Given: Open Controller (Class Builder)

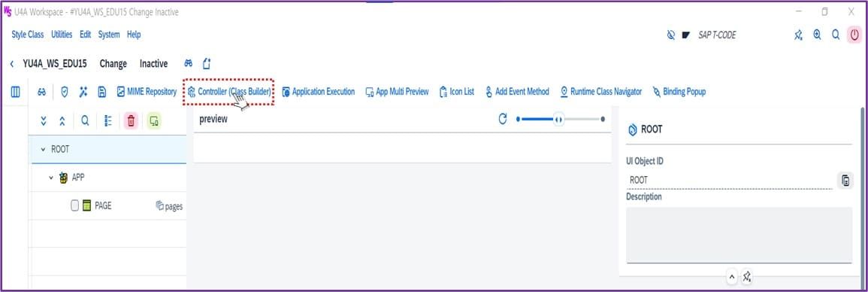Looking at the screenshot, I should 229,92.
